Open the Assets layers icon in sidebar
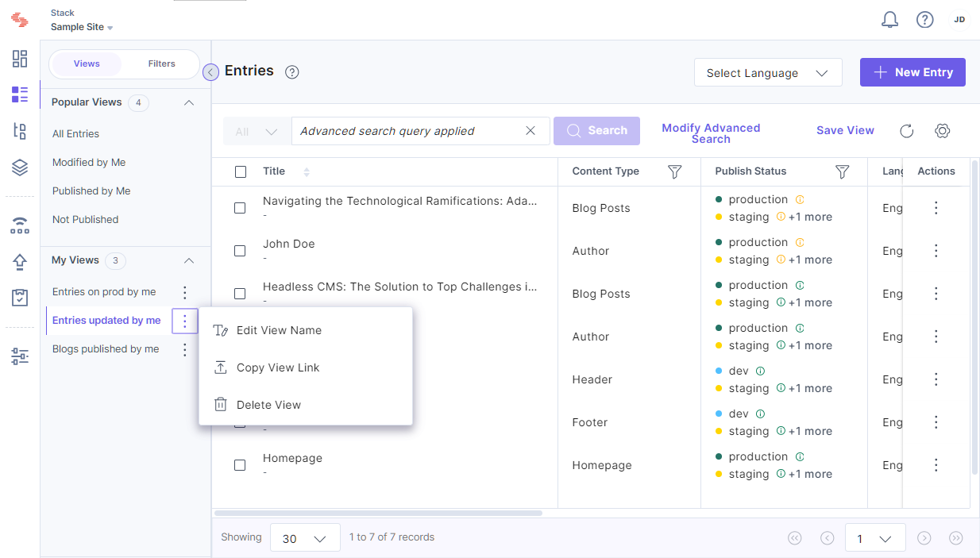This screenshot has height=558, width=980. (x=20, y=167)
